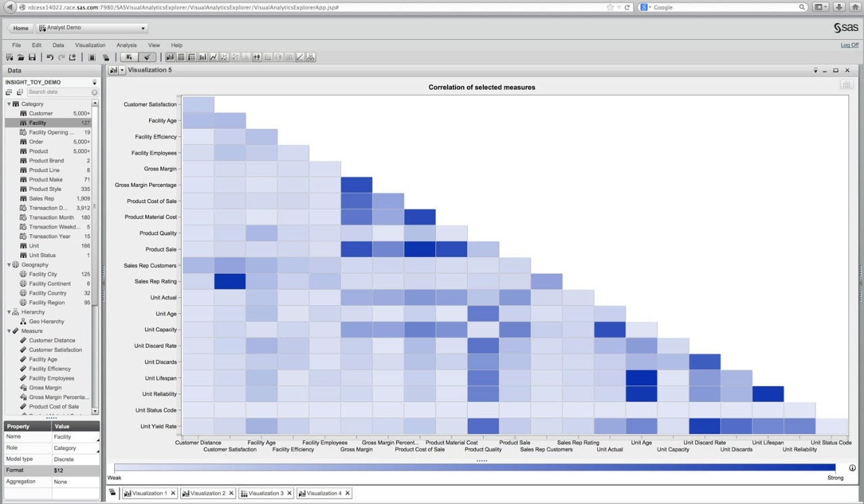This screenshot has width=864, height=504.
Task: Open Visualization 5 panel options dropdown
Action: (815, 70)
